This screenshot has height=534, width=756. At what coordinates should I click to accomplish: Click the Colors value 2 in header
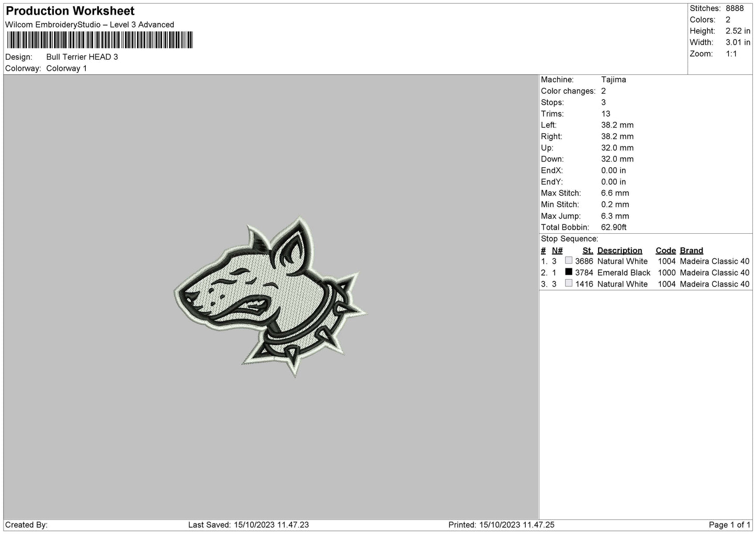point(728,20)
